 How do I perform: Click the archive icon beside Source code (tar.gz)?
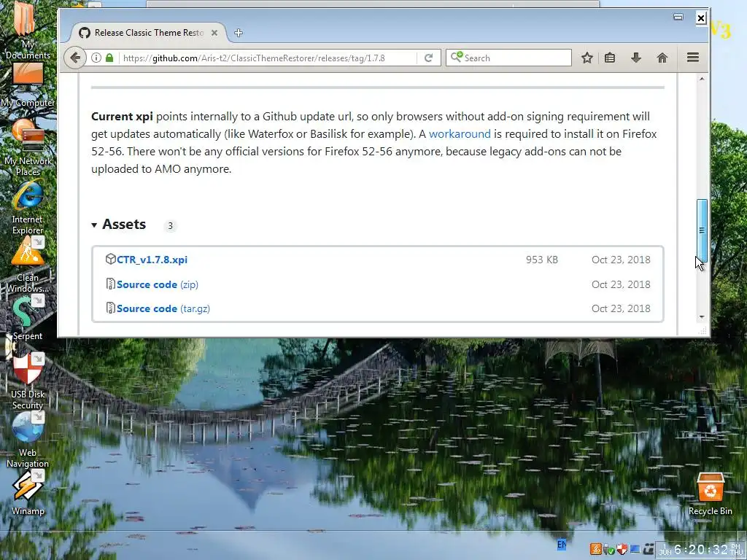pos(111,308)
